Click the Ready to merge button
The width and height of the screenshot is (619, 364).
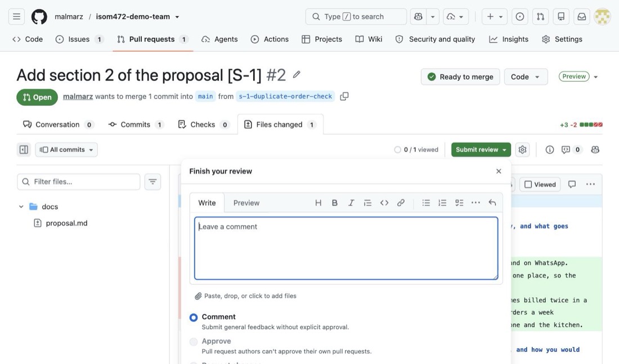(x=460, y=77)
